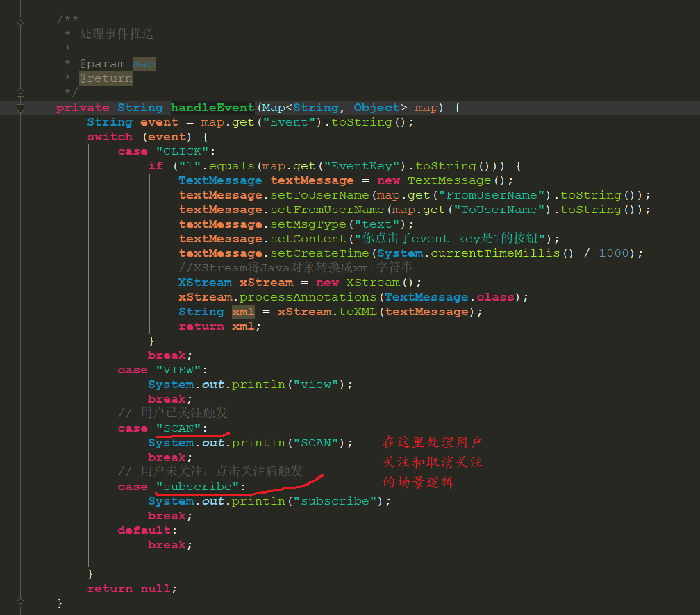Viewport: 700px width, 615px height.
Task: Place cursor on the "VIEW" case string
Action: [x=178, y=370]
